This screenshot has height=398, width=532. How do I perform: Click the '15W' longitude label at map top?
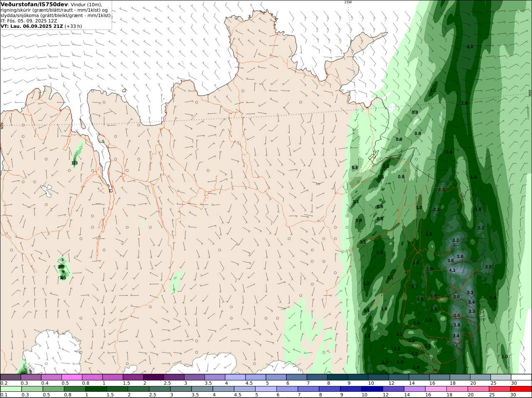pos(347,2)
